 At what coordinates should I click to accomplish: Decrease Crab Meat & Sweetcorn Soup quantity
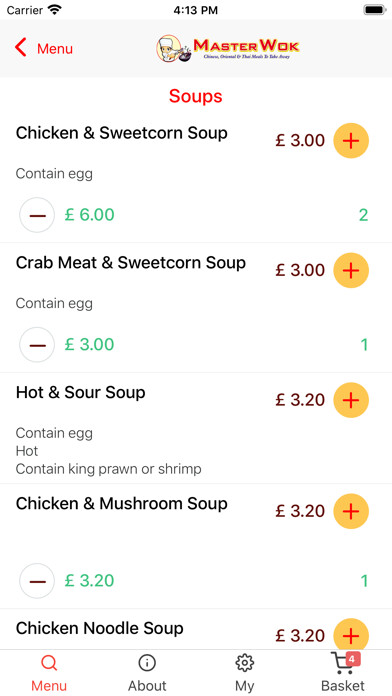(37, 345)
